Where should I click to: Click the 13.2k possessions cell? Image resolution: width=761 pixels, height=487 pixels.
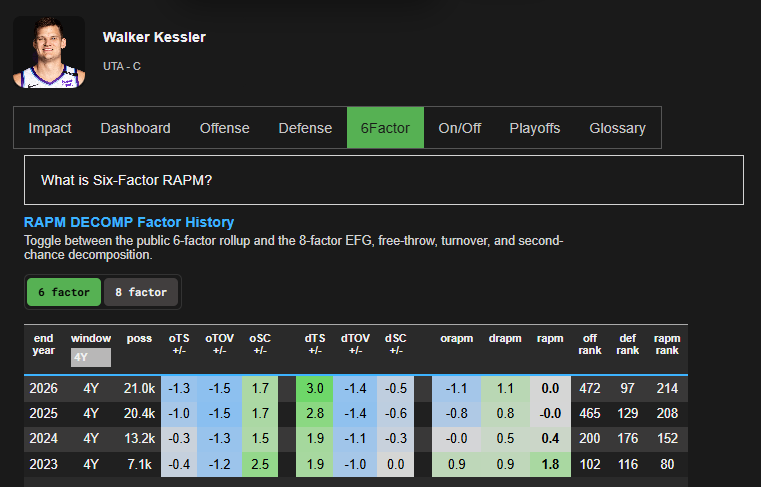click(139, 439)
